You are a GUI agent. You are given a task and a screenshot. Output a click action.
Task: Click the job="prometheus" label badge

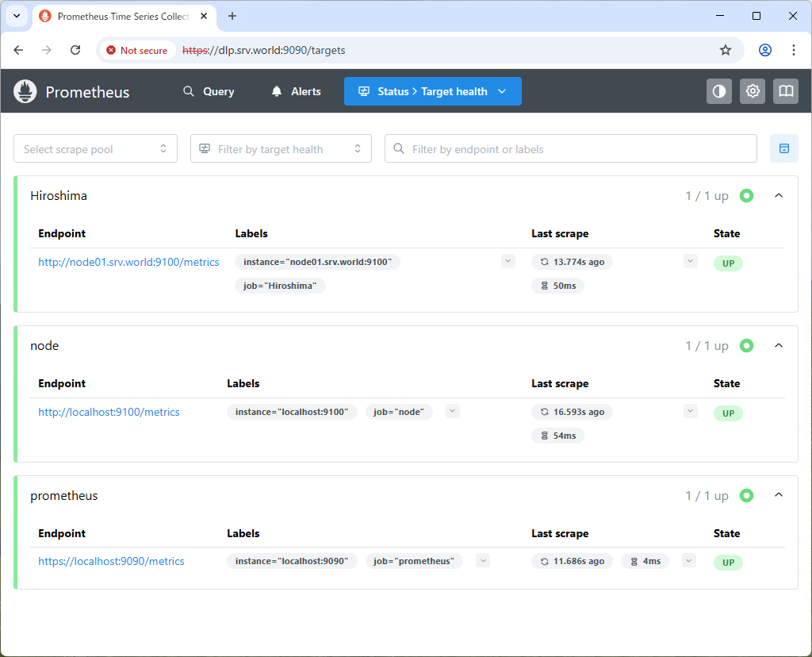coord(414,562)
